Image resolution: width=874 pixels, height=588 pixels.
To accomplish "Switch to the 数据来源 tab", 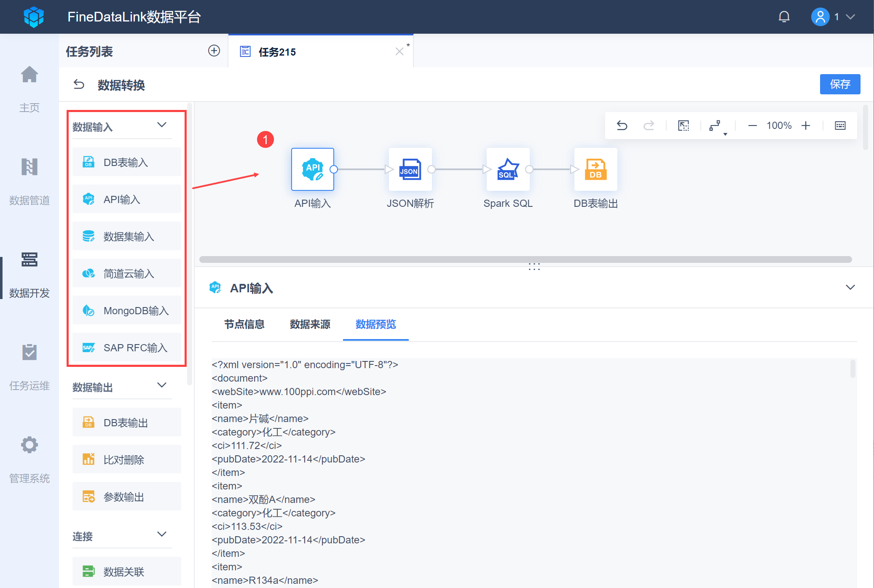I will coord(310,324).
